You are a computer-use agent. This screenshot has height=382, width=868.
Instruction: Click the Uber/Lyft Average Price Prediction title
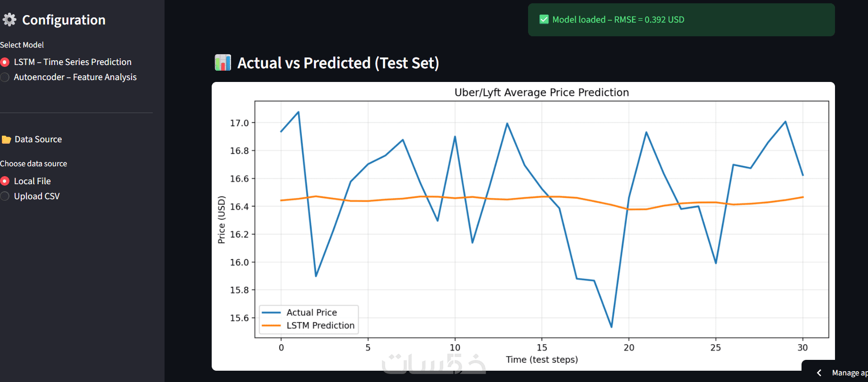pyautogui.click(x=541, y=92)
